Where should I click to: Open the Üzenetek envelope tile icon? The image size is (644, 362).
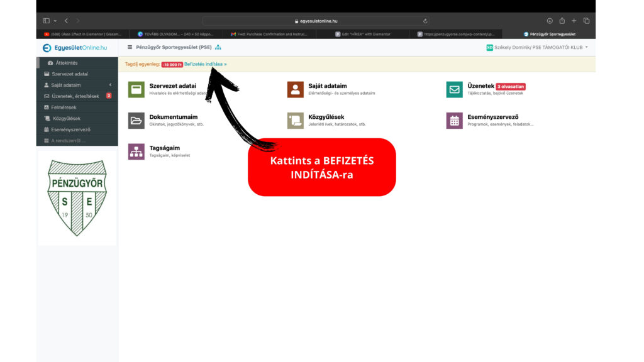click(454, 89)
